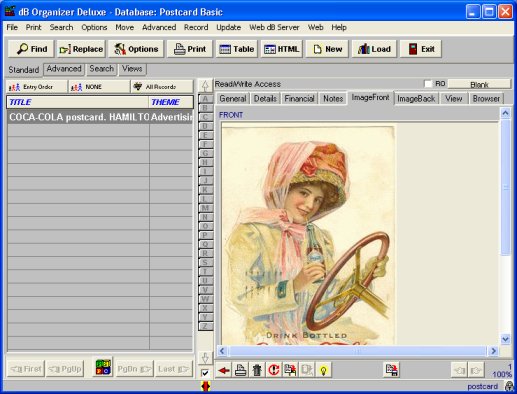Screen dimensions: 517x394
Task: Click the red back arrow icon
Action: 224,370
